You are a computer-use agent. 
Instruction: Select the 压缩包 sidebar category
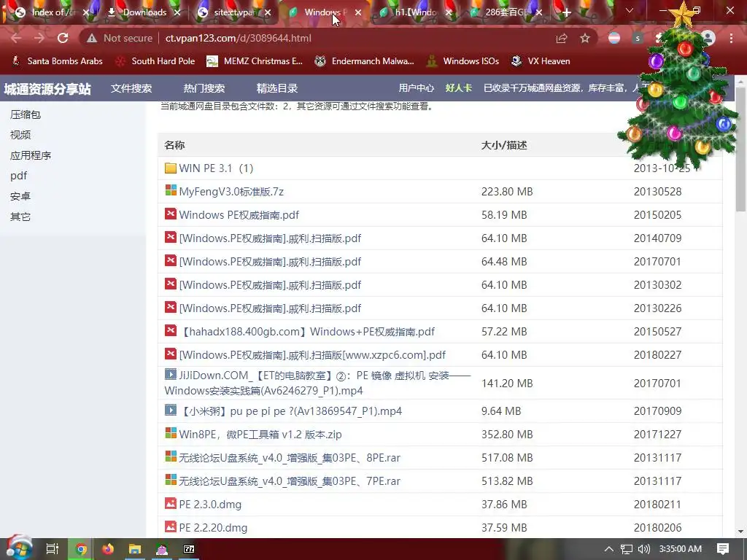point(26,114)
